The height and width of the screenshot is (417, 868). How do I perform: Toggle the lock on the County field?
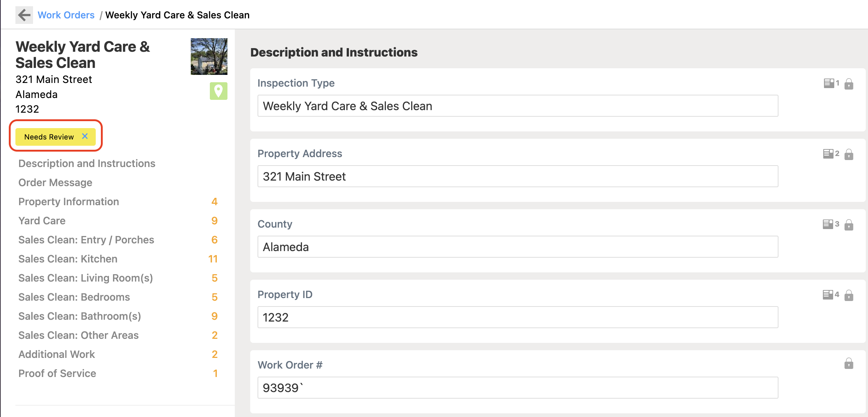click(849, 225)
